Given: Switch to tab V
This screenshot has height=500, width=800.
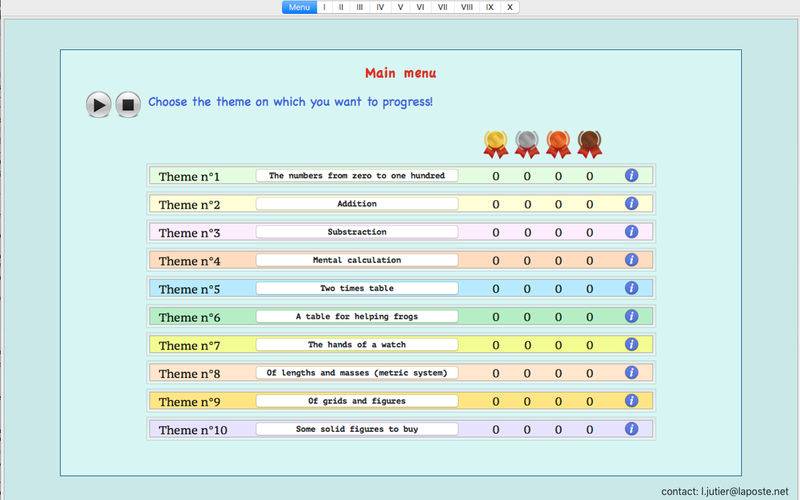Looking at the screenshot, I should coord(401,7).
